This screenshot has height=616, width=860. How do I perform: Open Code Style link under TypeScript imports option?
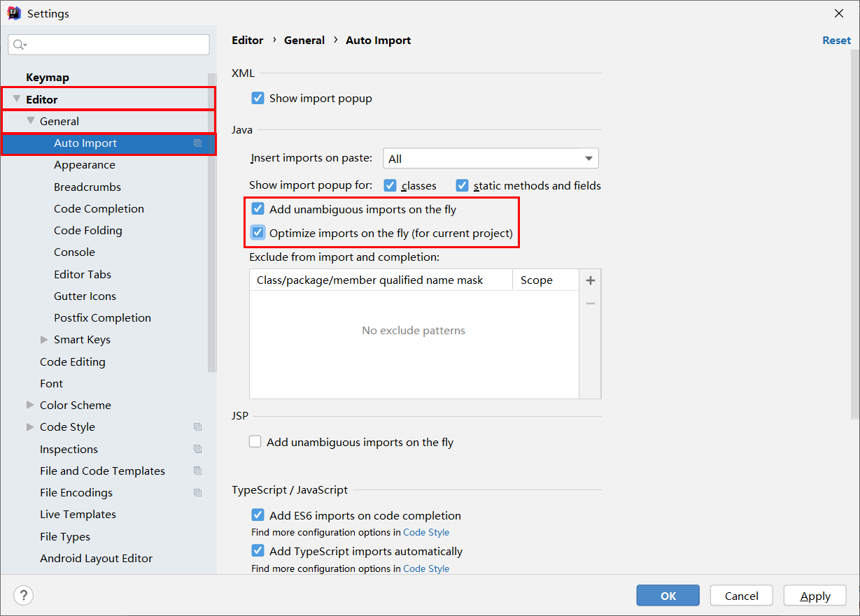426,568
